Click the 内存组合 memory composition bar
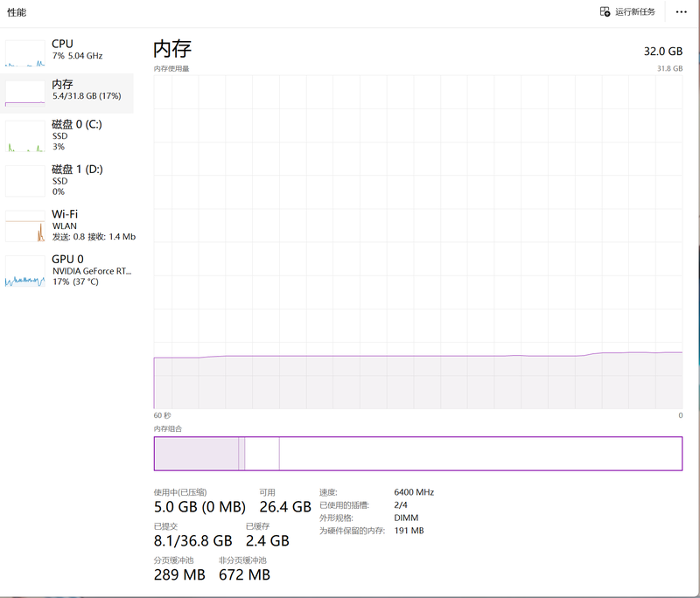Screen dimensions: 700x598 [x=418, y=454]
